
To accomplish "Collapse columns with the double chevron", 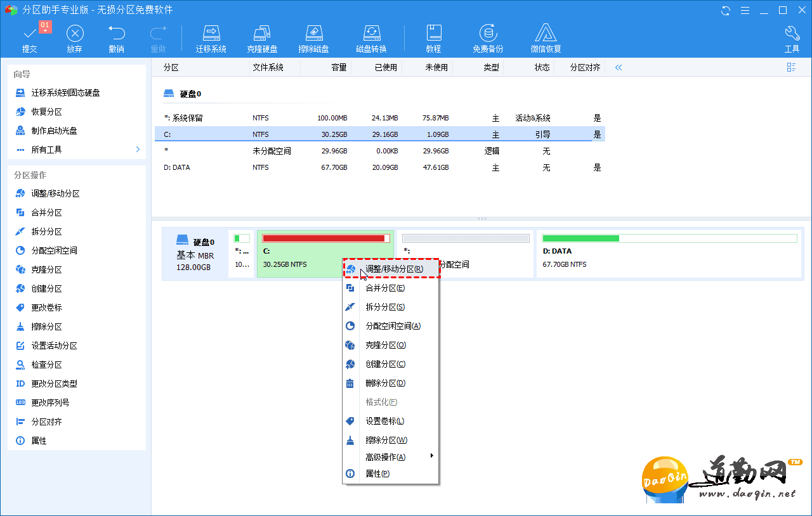I will 619,67.
